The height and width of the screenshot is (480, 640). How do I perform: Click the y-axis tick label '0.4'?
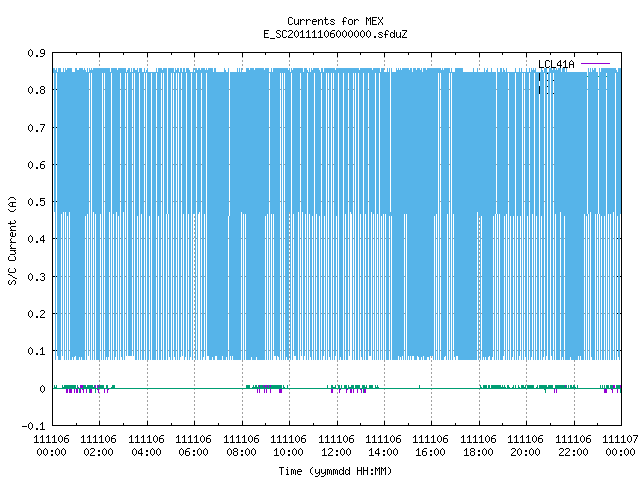click(x=37, y=239)
